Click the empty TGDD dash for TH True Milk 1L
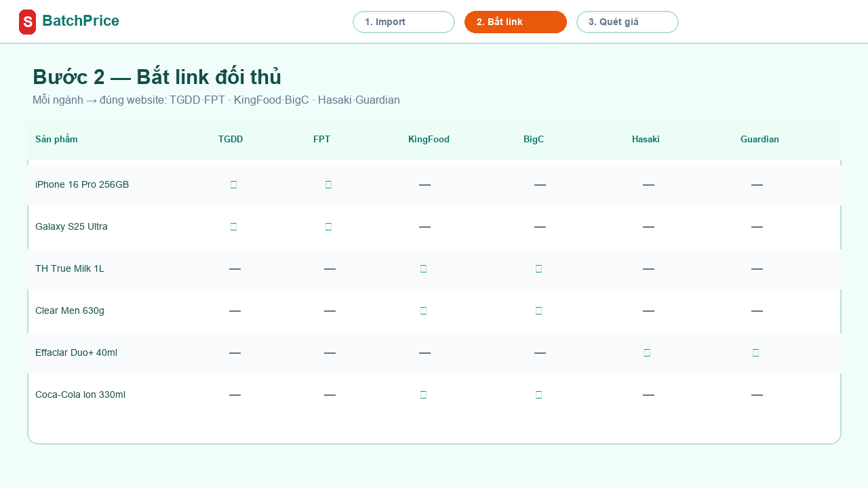Screen dimensions: 868x488 coord(235,268)
